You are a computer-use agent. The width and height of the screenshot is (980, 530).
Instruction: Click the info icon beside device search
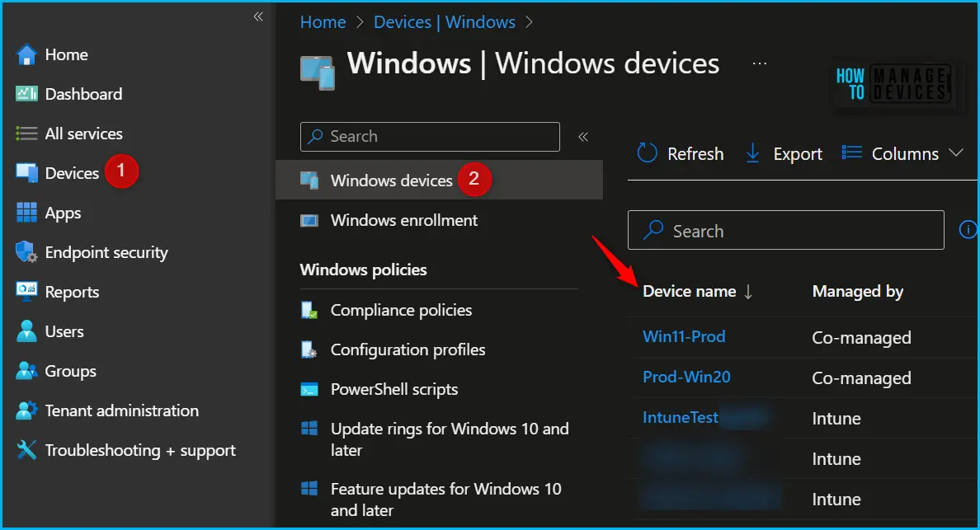pos(968,230)
